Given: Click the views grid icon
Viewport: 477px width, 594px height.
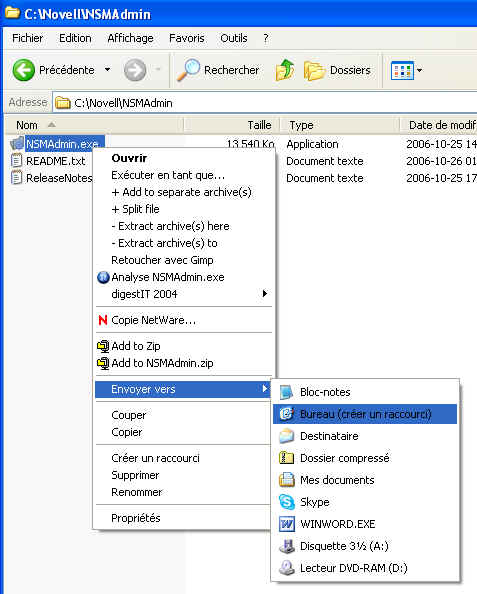Looking at the screenshot, I should [402, 70].
